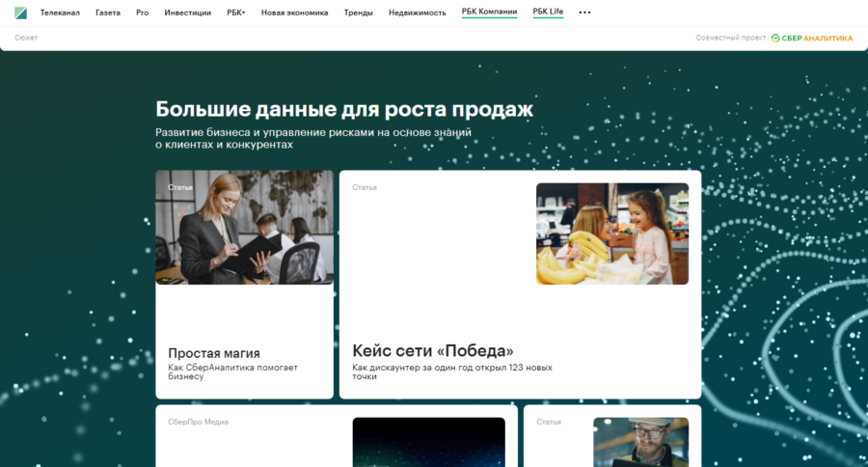
Task: Open the Недвижимость section
Action: [418, 13]
